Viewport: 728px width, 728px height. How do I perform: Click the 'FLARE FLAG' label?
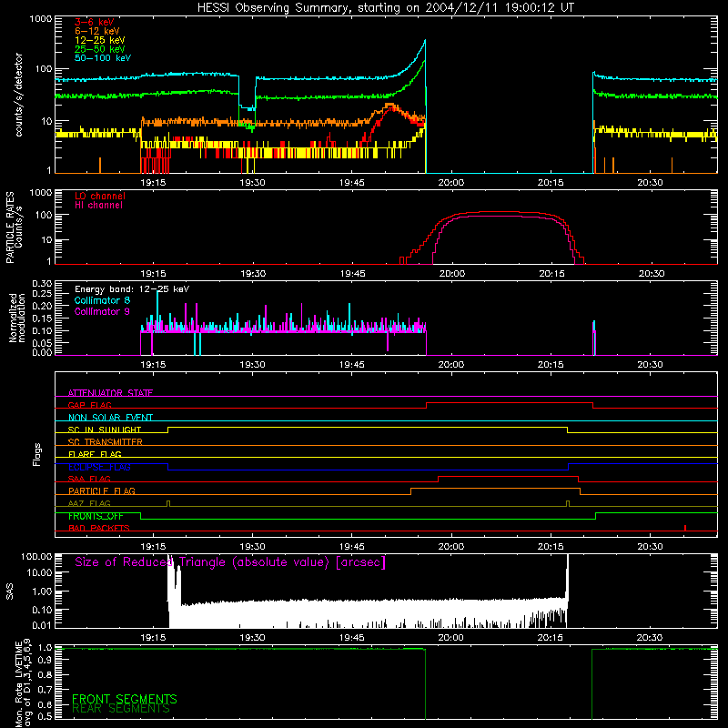(95, 454)
